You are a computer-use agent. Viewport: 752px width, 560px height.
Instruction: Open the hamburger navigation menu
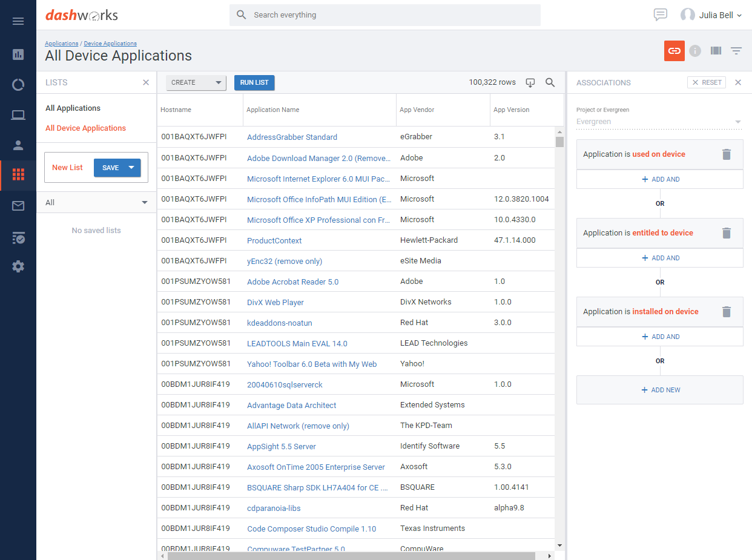pos(18,21)
